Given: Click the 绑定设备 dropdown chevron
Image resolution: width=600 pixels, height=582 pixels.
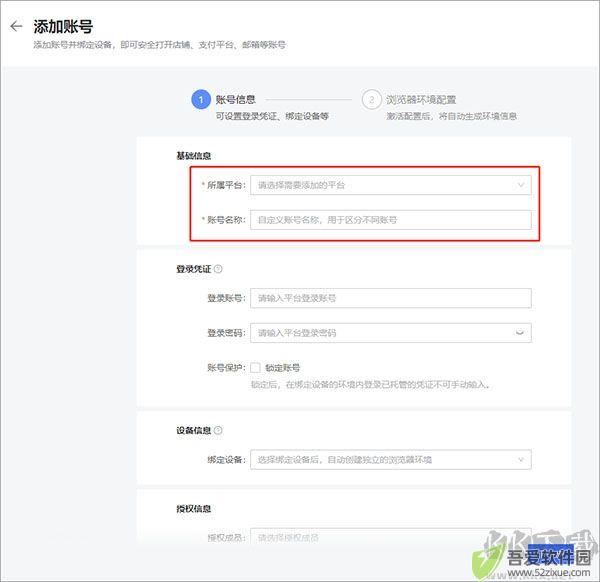Looking at the screenshot, I should (521, 460).
